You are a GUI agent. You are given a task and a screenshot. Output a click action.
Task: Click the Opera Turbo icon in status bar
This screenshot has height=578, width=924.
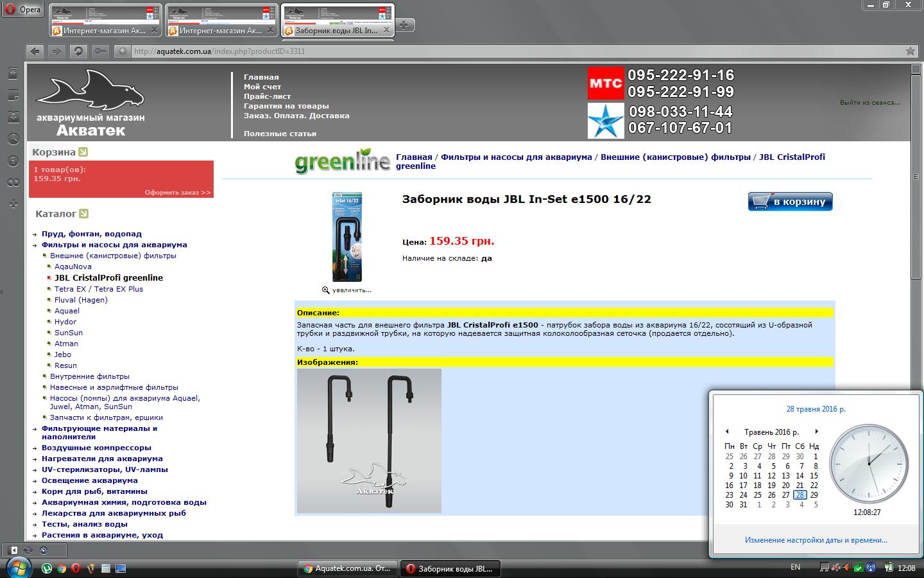click(x=44, y=550)
